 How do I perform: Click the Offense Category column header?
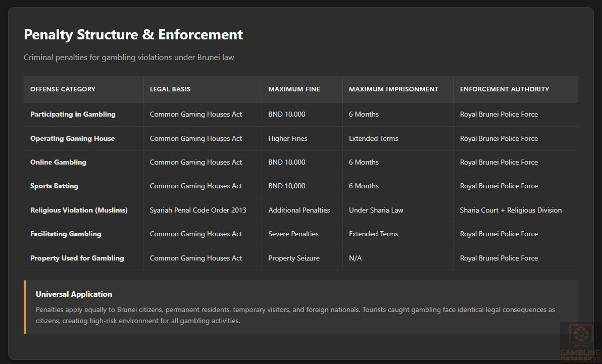[63, 89]
